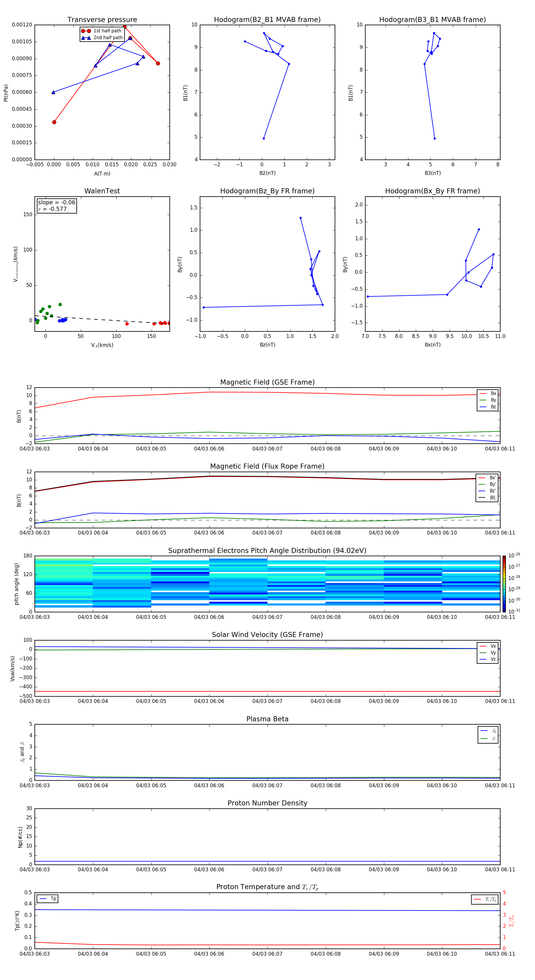Viewport: 535px width, 980px height.
Task: Click Bx entry in GSE magnetic field legend
Action: tap(488, 393)
